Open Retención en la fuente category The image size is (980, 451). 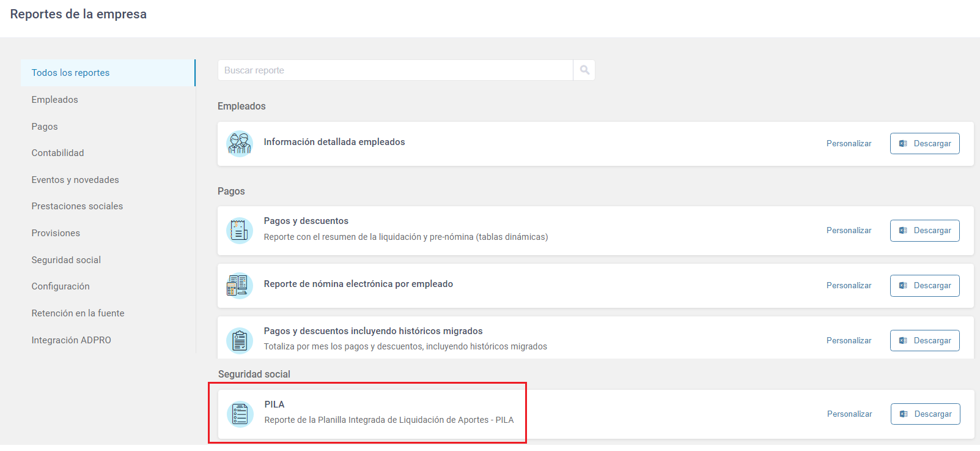(x=78, y=313)
